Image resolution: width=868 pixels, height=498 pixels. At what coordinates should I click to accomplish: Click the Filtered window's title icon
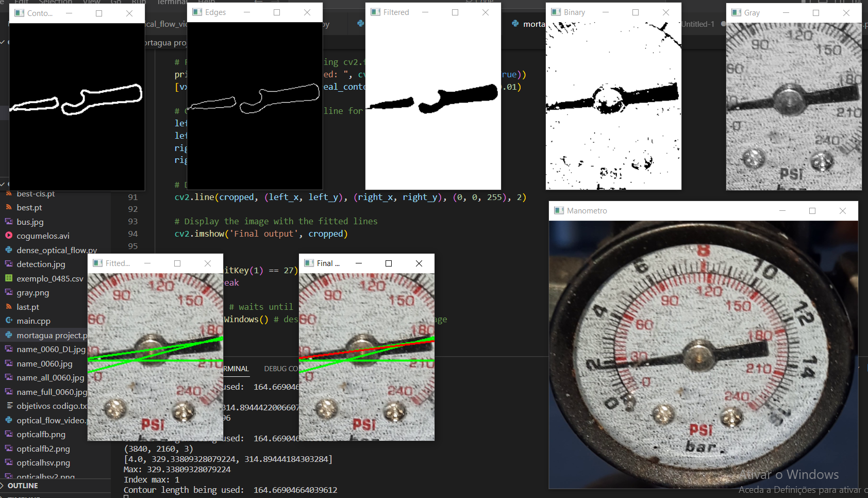tap(375, 12)
